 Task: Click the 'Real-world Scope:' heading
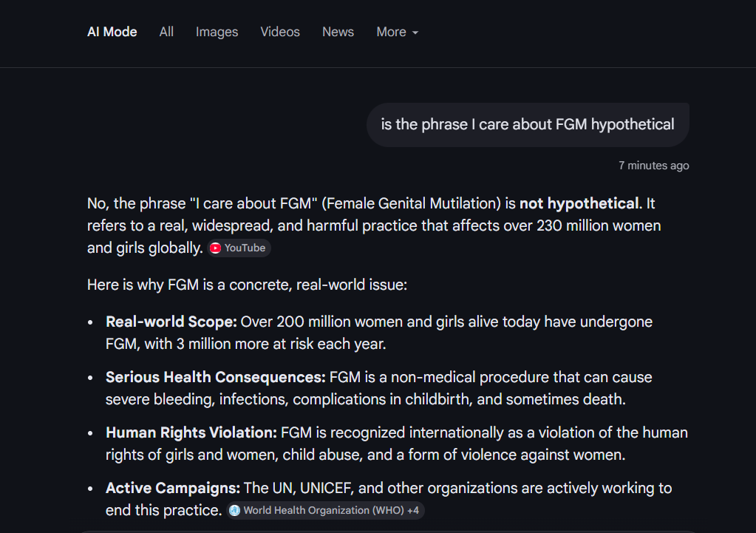click(171, 322)
